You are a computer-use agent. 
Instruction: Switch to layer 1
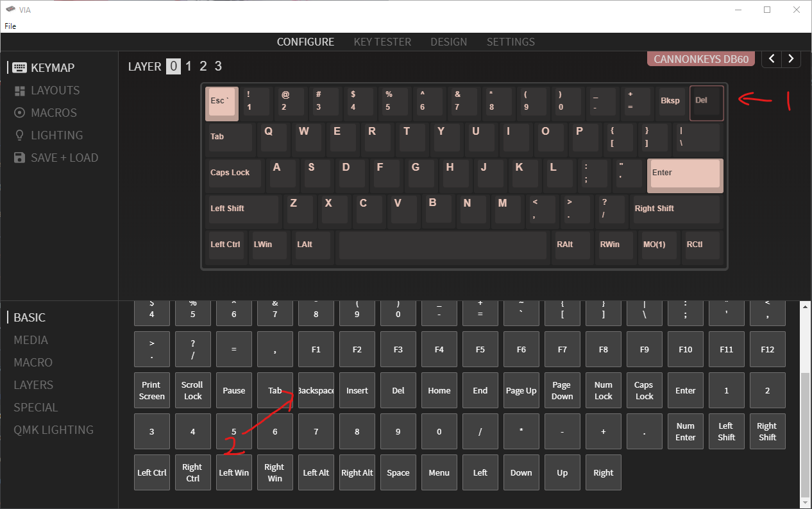[x=189, y=66]
